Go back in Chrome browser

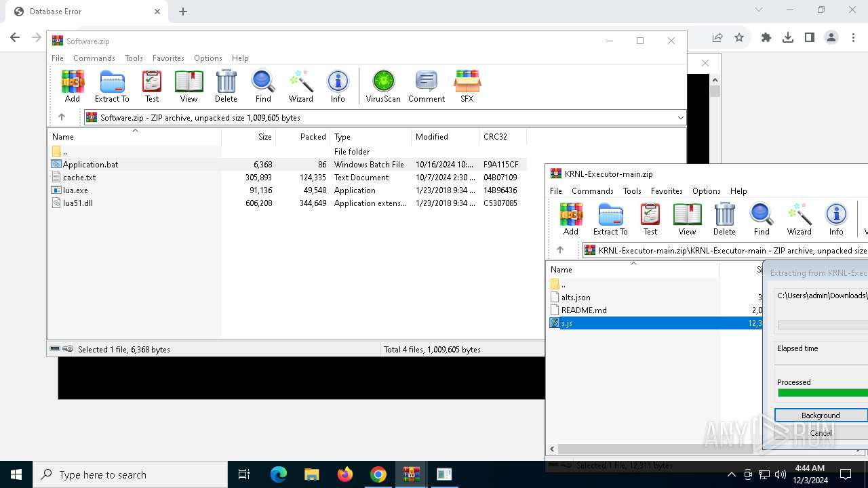point(15,38)
